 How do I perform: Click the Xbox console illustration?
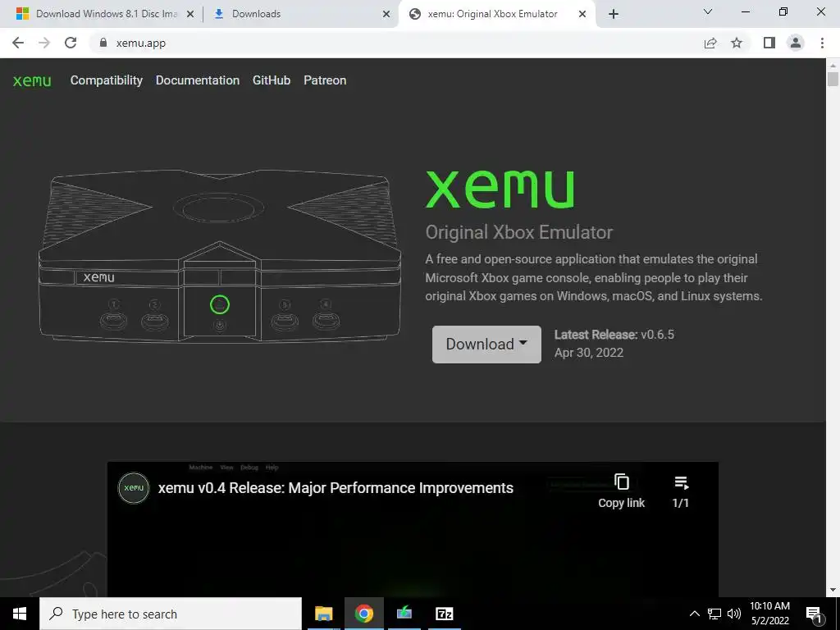pos(220,255)
